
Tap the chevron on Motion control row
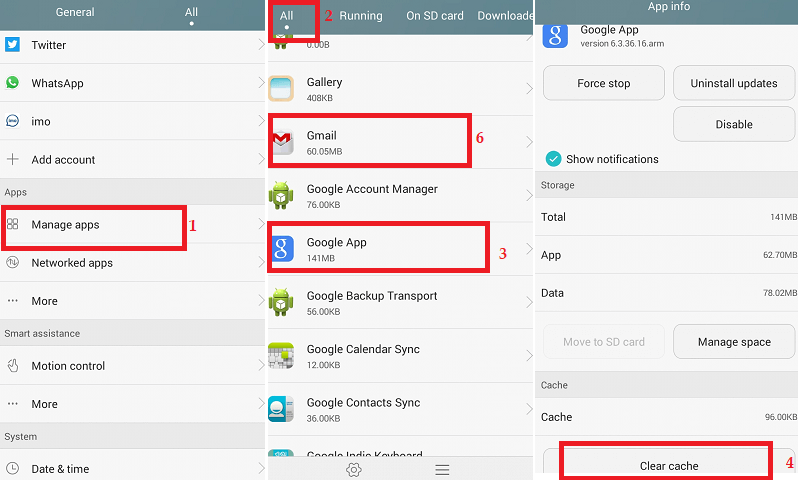coord(261,365)
